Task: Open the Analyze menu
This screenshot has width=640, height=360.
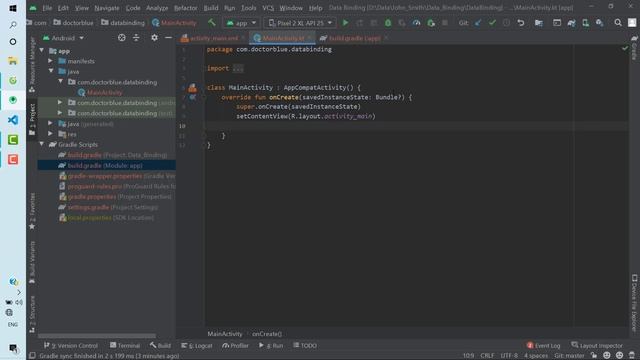Action: (x=157, y=8)
